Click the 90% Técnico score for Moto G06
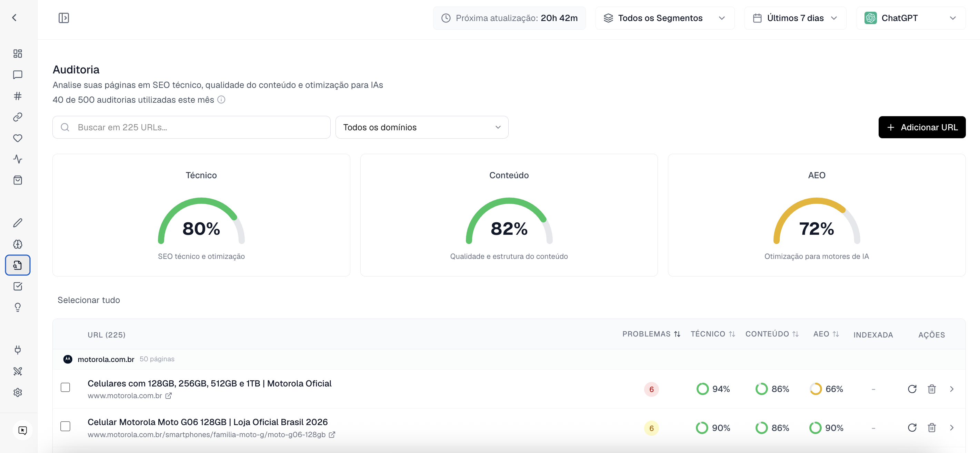 (x=713, y=428)
